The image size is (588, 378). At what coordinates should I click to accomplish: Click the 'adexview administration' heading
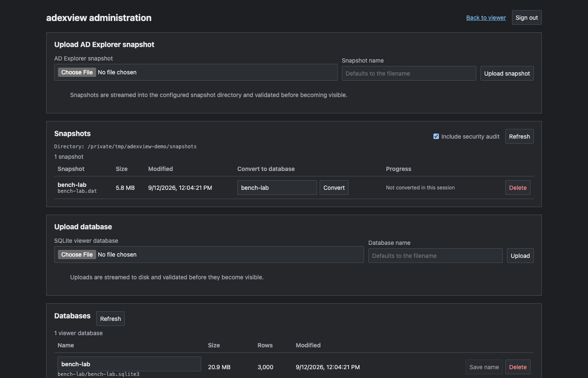coord(99,18)
